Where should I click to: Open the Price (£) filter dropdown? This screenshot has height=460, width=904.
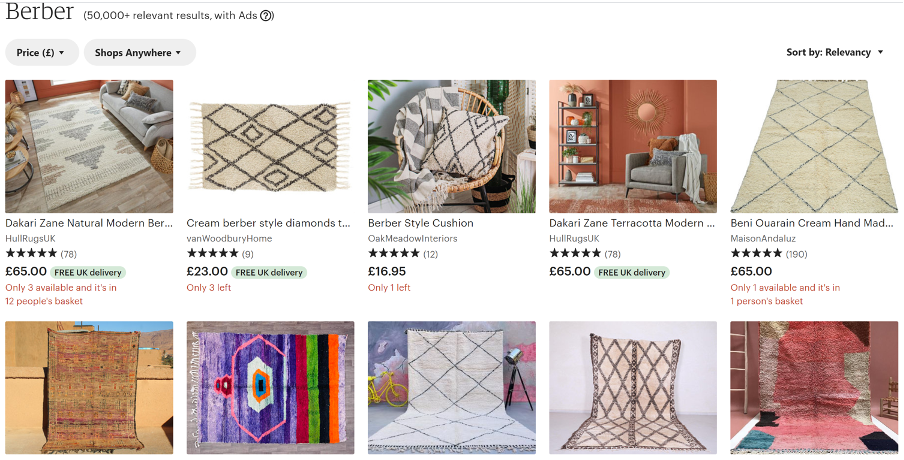tap(42, 53)
